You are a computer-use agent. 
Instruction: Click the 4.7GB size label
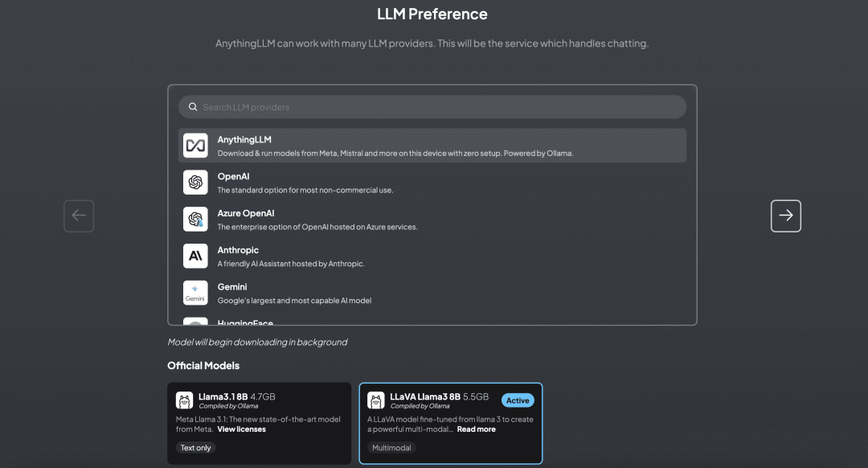pyautogui.click(x=263, y=396)
